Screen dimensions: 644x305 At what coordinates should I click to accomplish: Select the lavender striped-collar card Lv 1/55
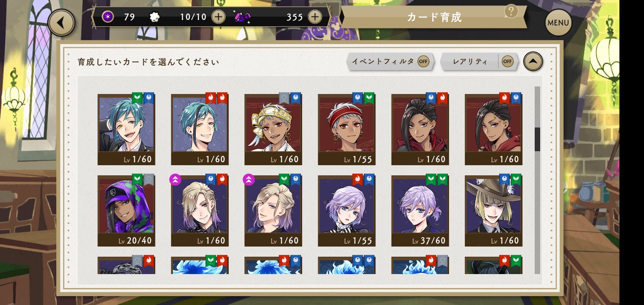tap(347, 211)
